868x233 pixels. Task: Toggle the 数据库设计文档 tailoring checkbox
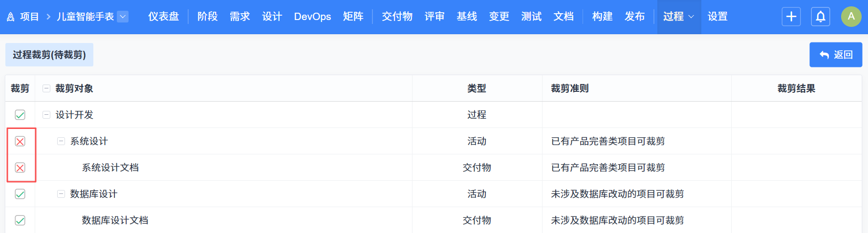[20, 220]
